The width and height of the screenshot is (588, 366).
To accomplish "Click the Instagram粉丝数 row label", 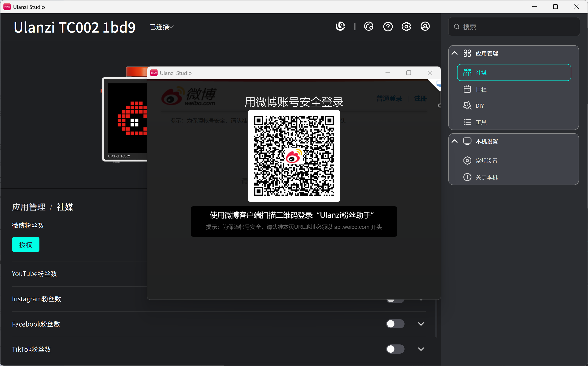I will 36,299.
